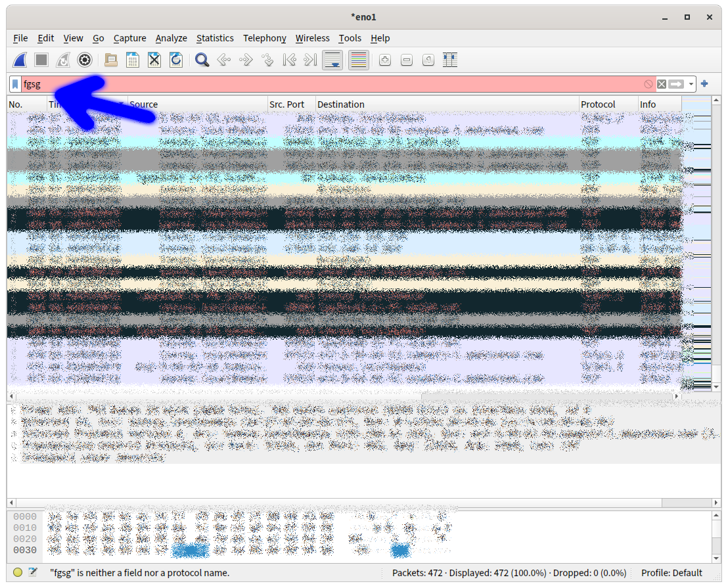This screenshot has height=588, width=728.
Task: Click the display filter bookmark icon
Action: click(x=15, y=84)
